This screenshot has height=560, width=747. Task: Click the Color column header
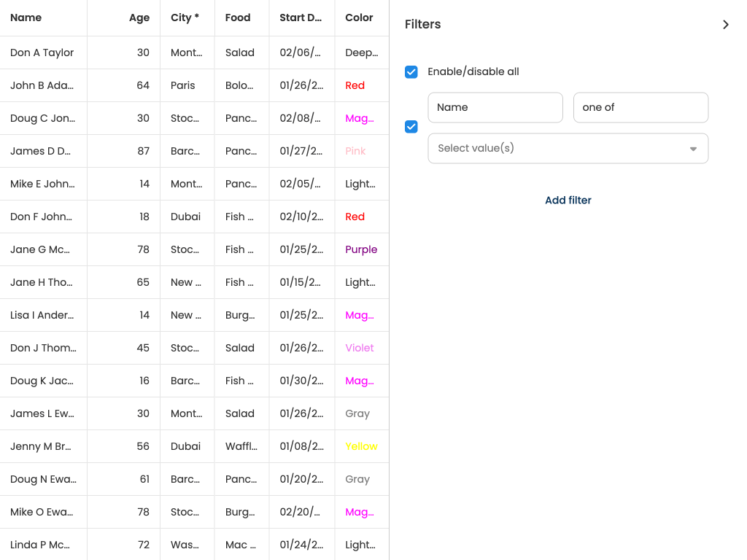pyautogui.click(x=359, y=17)
